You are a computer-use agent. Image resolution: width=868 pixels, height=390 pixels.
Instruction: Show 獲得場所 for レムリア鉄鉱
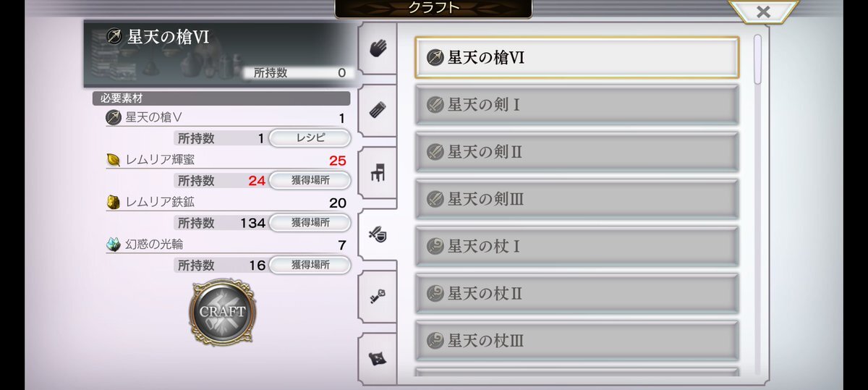[x=310, y=223]
